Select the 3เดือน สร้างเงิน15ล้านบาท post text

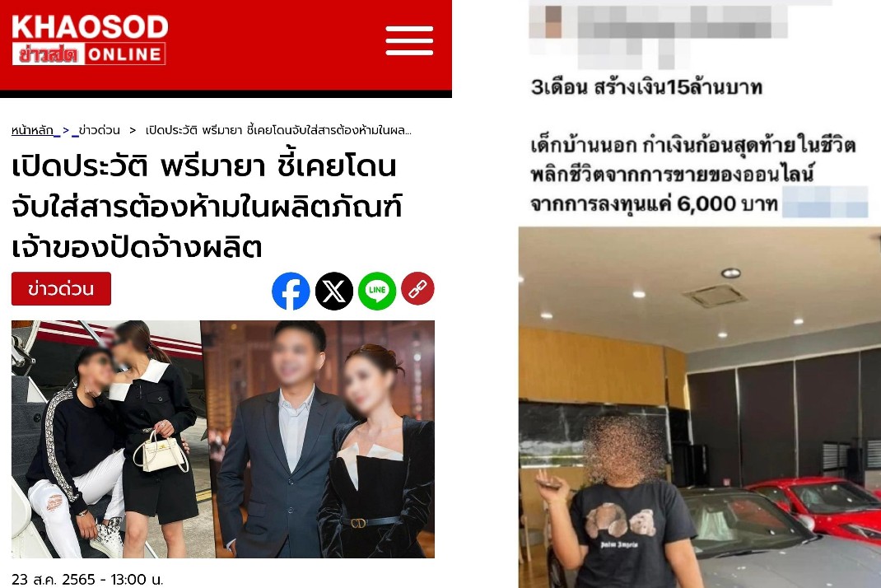tap(646, 87)
